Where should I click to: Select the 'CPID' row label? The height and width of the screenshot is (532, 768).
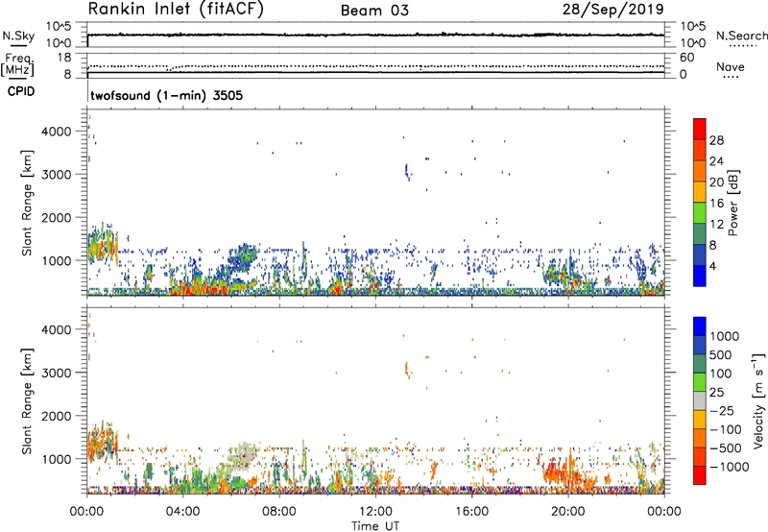pos(21,91)
